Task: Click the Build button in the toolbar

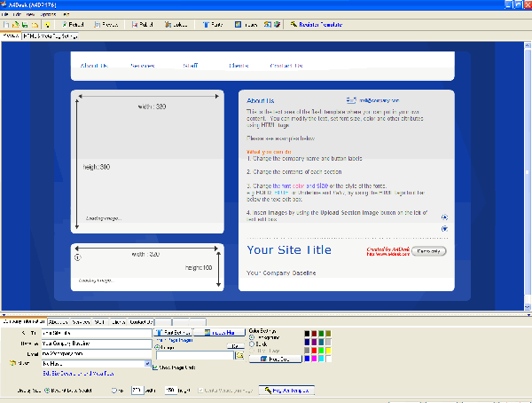Action: click(140, 24)
